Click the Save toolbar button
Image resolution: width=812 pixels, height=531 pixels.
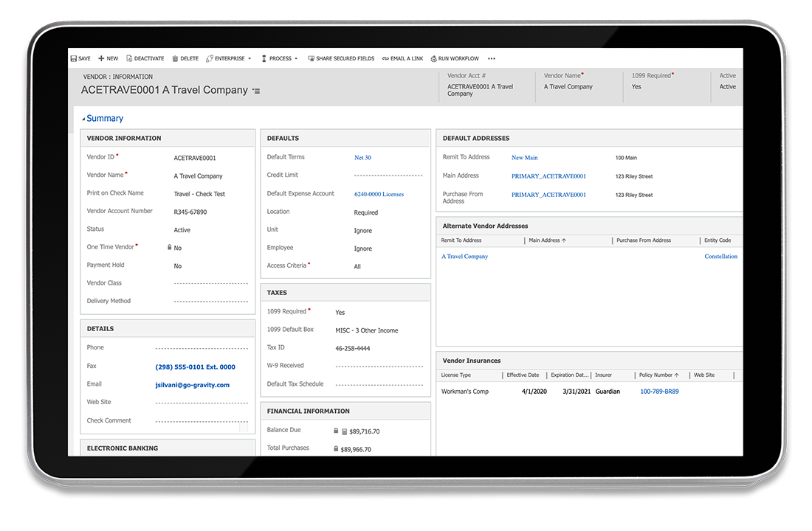80,58
